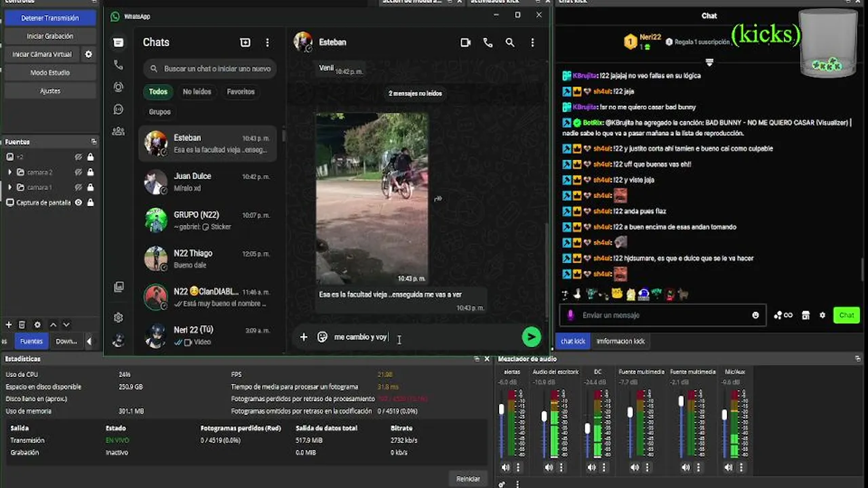
Task: Click Detener Transmisión button
Action: (50, 18)
